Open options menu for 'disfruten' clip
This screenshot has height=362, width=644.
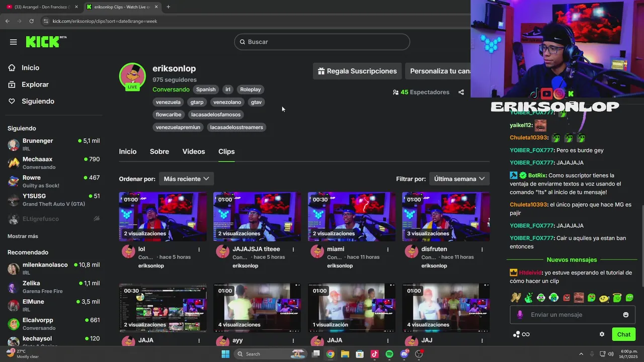click(482, 249)
